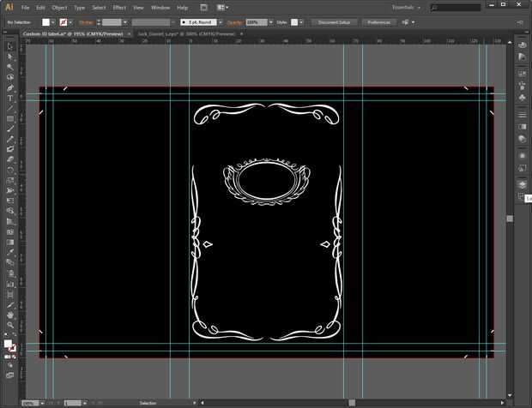Select the Pen tool
This screenshot has height=408, width=532.
[x=10, y=87]
